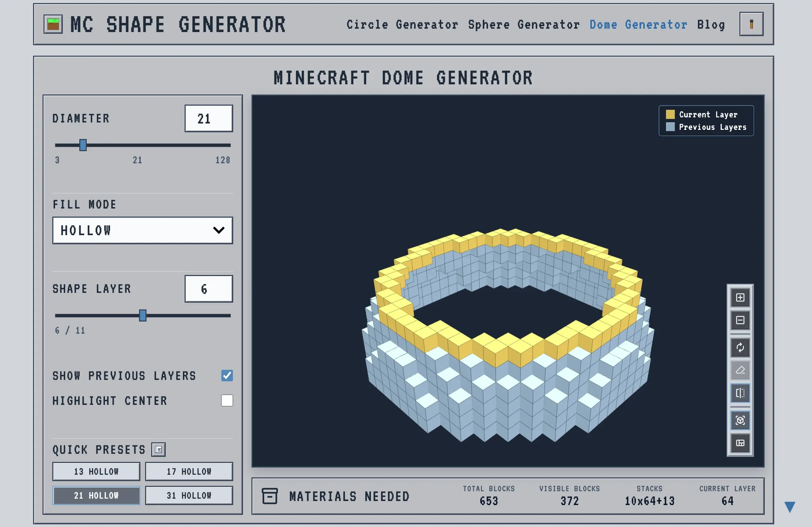Image resolution: width=812 pixels, height=527 pixels.
Task: Click the Stacks value 10x64+13
Action: tap(650, 501)
